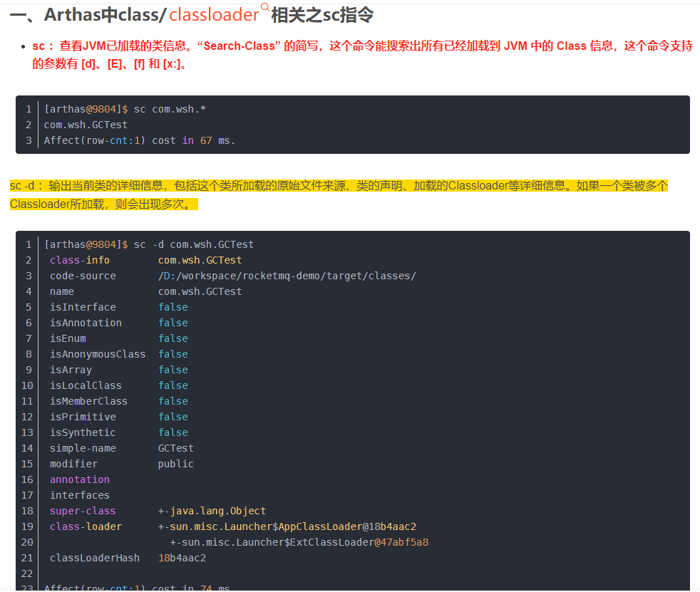This screenshot has height=592, width=700.
Task: Select 'com.wsh.GCTest' result in first code block
Action: click(x=86, y=125)
